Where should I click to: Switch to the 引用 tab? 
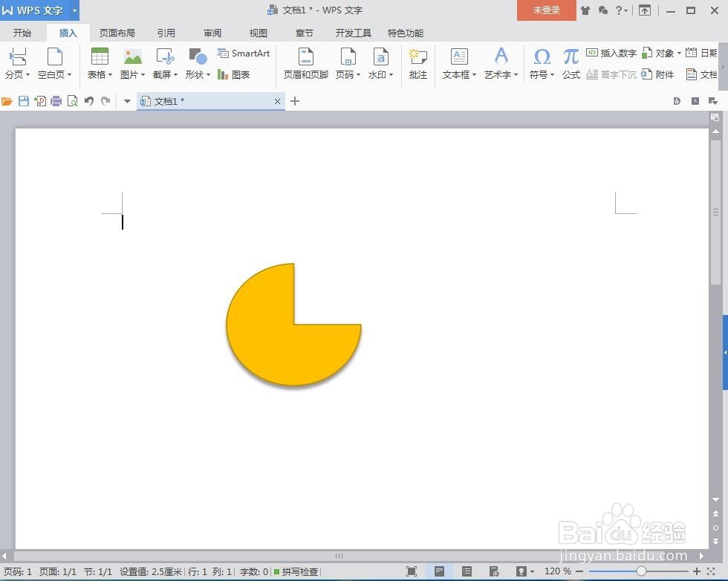pos(166,33)
